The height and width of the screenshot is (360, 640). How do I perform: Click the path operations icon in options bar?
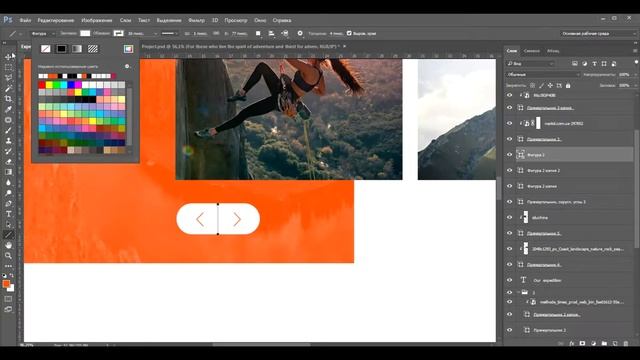258,33
